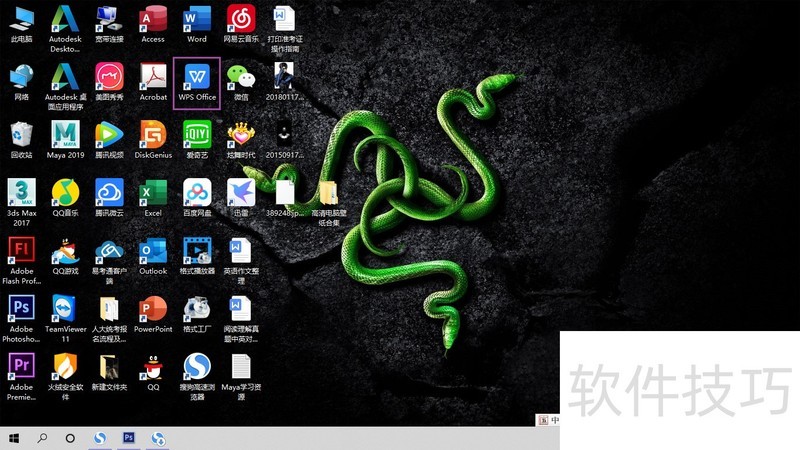Select the 百度网盘 desktop icon
Viewport: 800px width, 450px height.
pyautogui.click(x=197, y=198)
